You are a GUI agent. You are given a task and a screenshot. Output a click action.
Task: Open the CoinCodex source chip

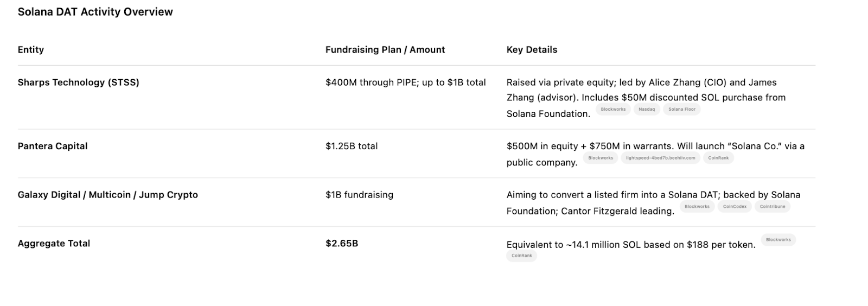point(735,207)
